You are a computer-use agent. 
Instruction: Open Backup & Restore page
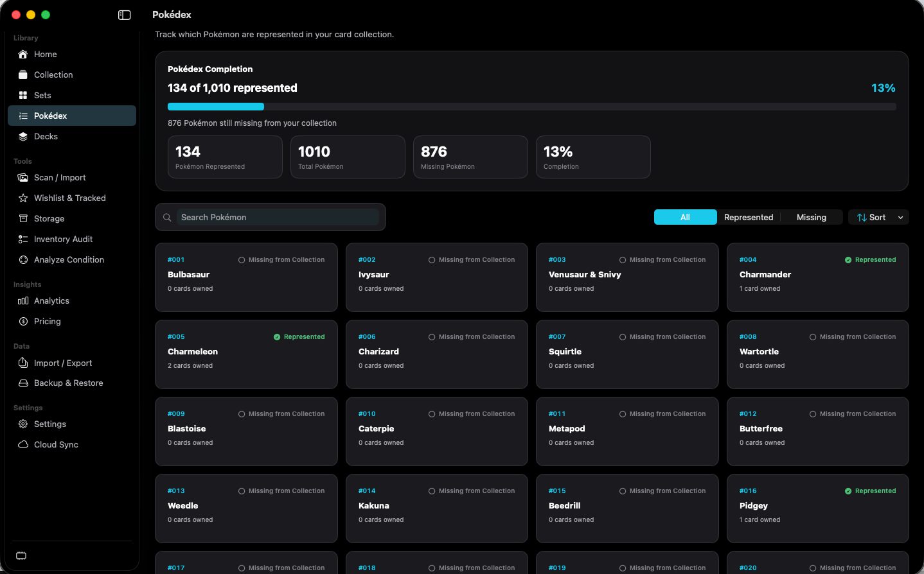pos(72,383)
